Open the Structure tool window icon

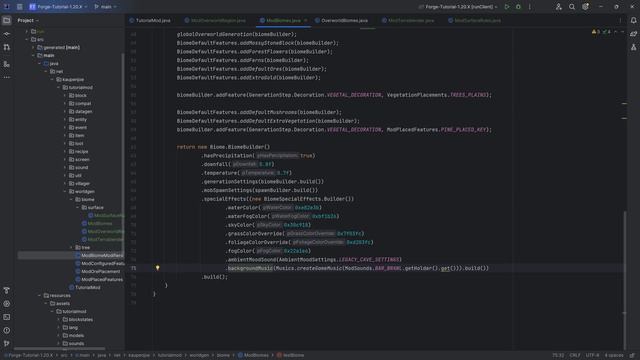[7, 64]
